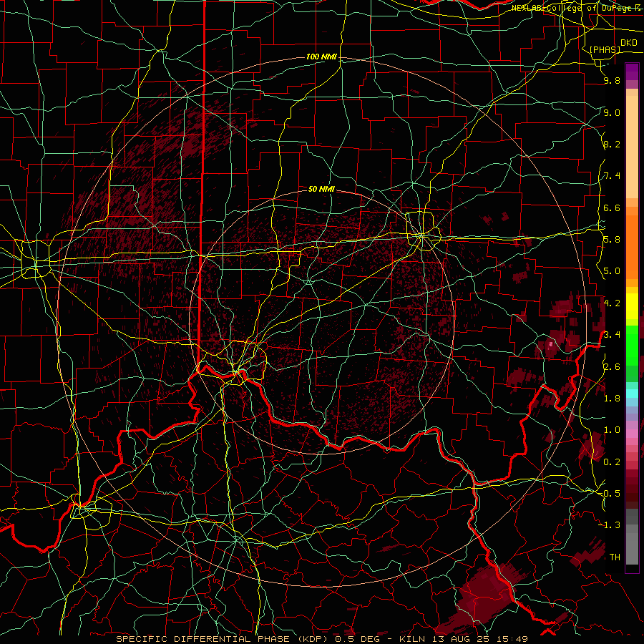This screenshot has width=644, height=644.
Task: Click the TH threshold label on the scale
Action: (x=615, y=557)
